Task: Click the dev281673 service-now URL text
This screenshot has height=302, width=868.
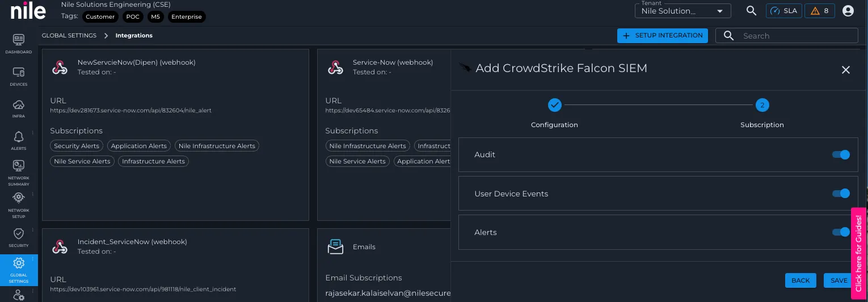Action: click(130, 110)
